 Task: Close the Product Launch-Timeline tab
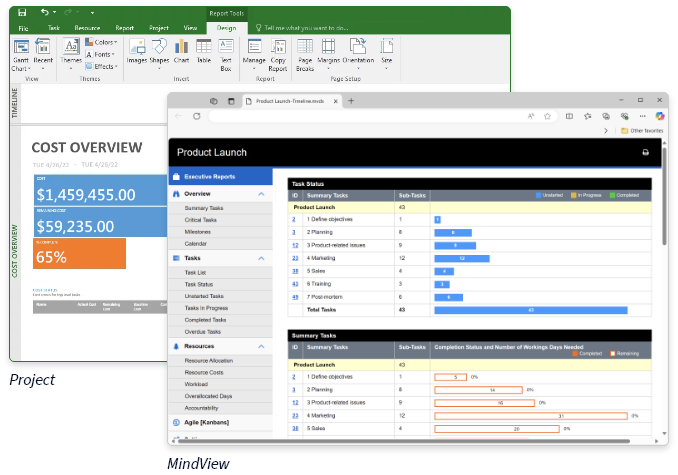[336, 101]
